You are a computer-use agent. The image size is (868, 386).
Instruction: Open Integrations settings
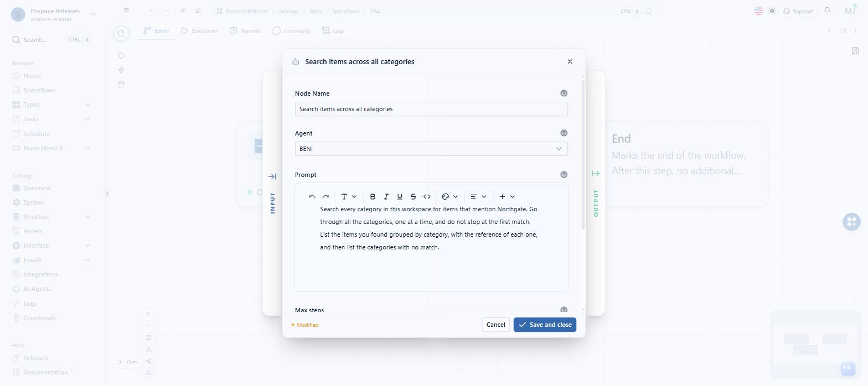pyautogui.click(x=51, y=274)
